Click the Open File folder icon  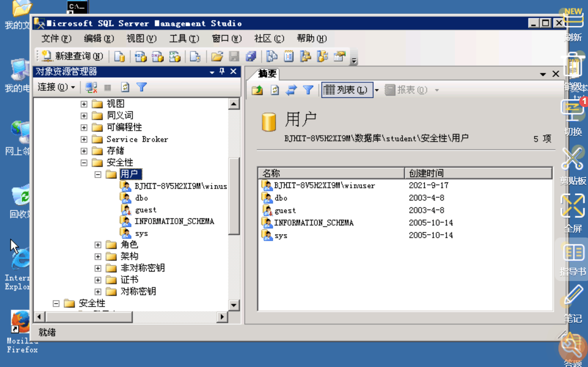pos(217,57)
